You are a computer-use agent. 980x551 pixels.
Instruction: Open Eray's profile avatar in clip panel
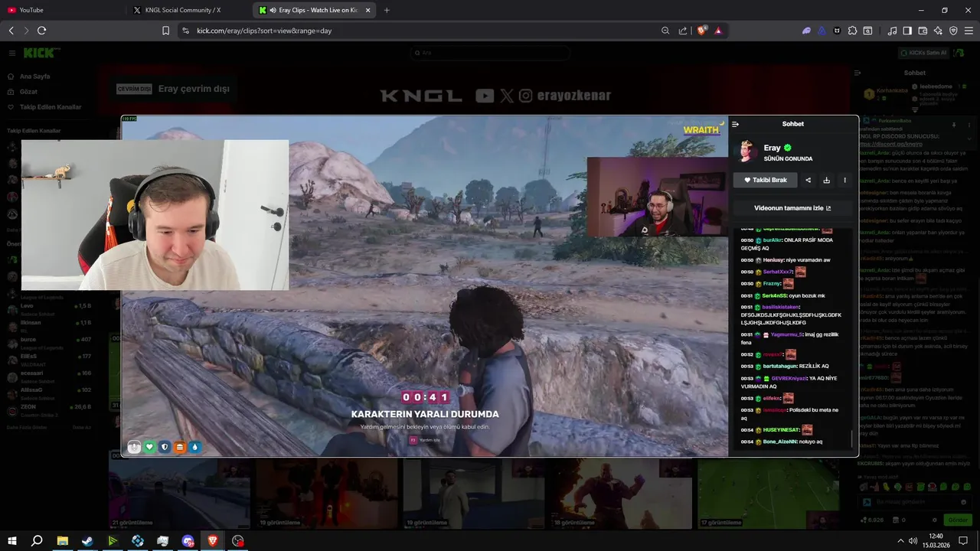746,152
